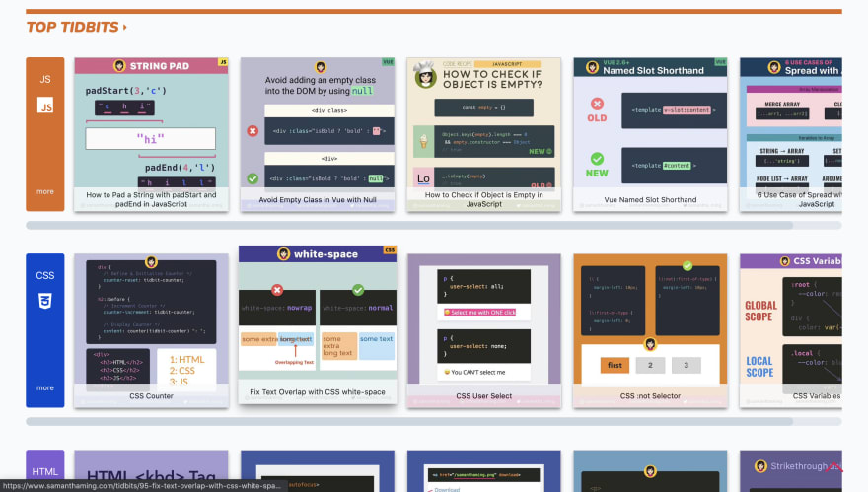Click the JAVASCRIPT label on Object Empty card
Screen dimensions: 868x492
point(507,64)
